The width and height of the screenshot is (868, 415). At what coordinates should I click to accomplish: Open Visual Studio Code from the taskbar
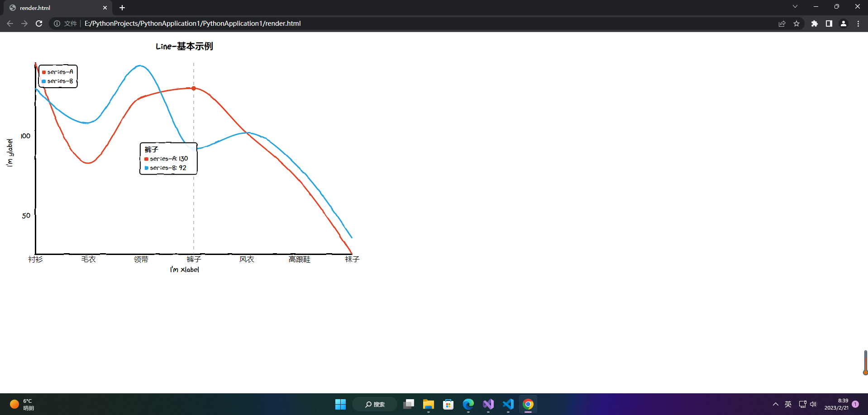508,404
